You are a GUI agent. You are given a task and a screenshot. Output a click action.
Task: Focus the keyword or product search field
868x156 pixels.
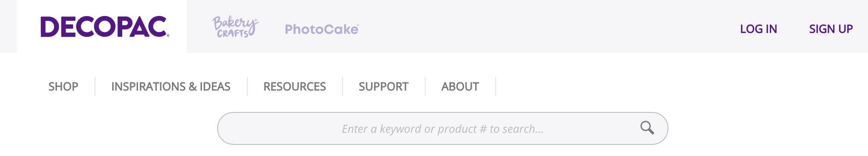pos(442,128)
